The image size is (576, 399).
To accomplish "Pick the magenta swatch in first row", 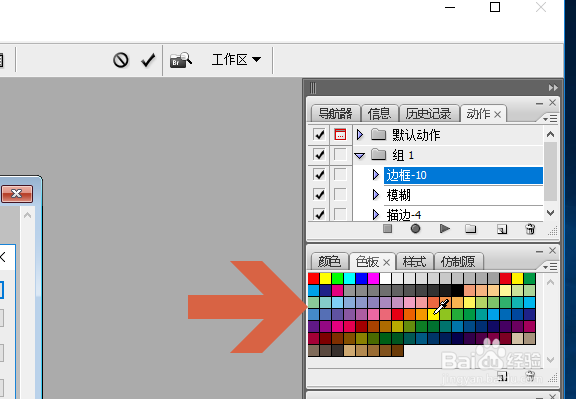I will [373, 278].
